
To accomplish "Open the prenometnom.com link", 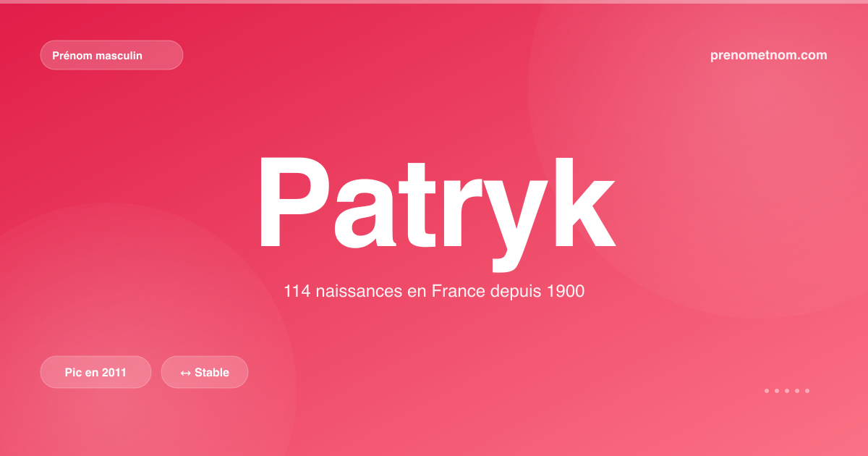I will pyautogui.click(x=769, y=55).
